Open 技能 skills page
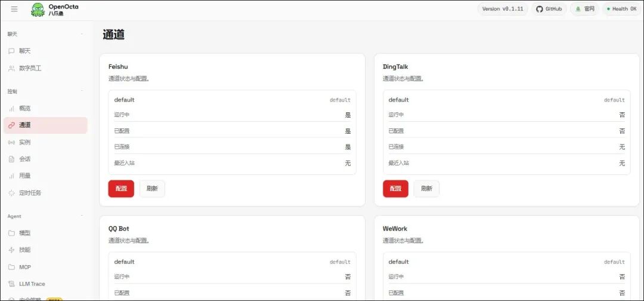 coord(45,250)
